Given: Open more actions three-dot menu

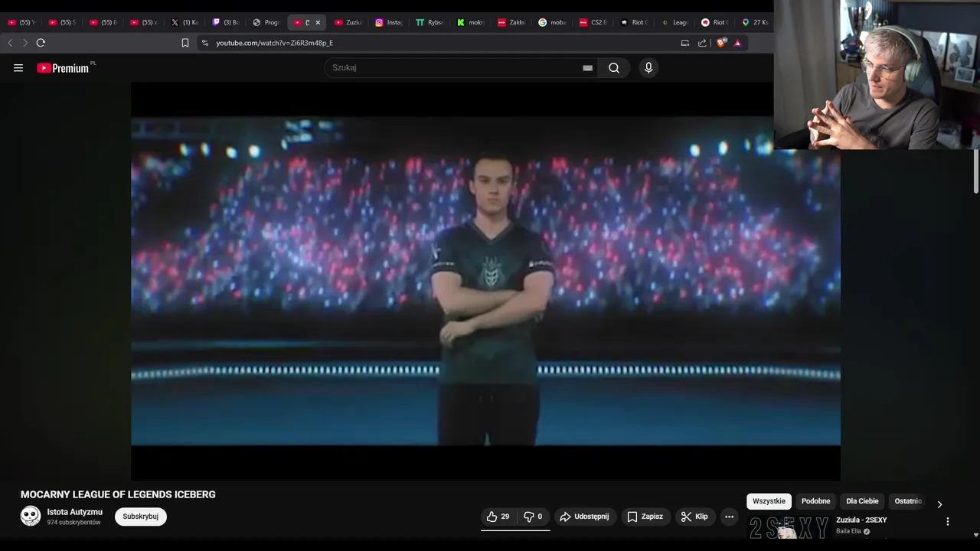Looking at the screenshot, I should coord(729,517).
